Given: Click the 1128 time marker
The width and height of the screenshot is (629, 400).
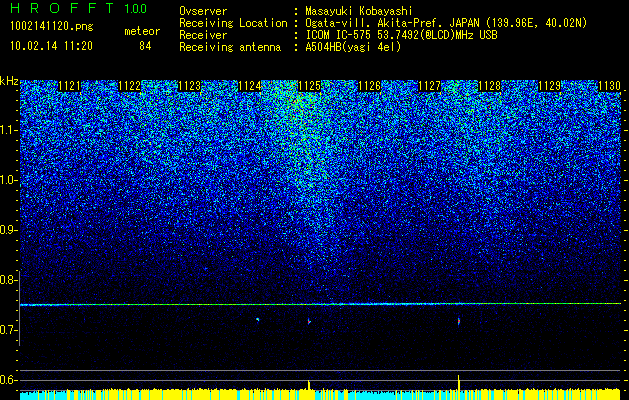Looking at the screenshot, I should coord(489,86).
